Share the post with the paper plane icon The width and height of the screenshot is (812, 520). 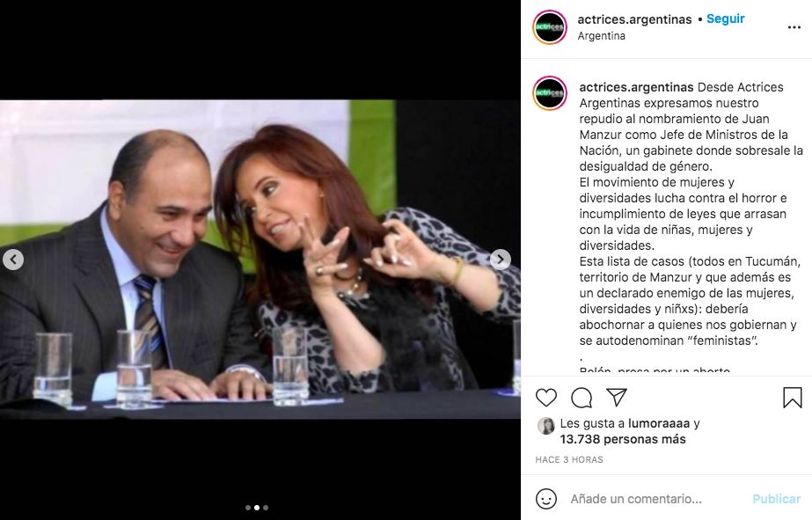coord(617,397)
